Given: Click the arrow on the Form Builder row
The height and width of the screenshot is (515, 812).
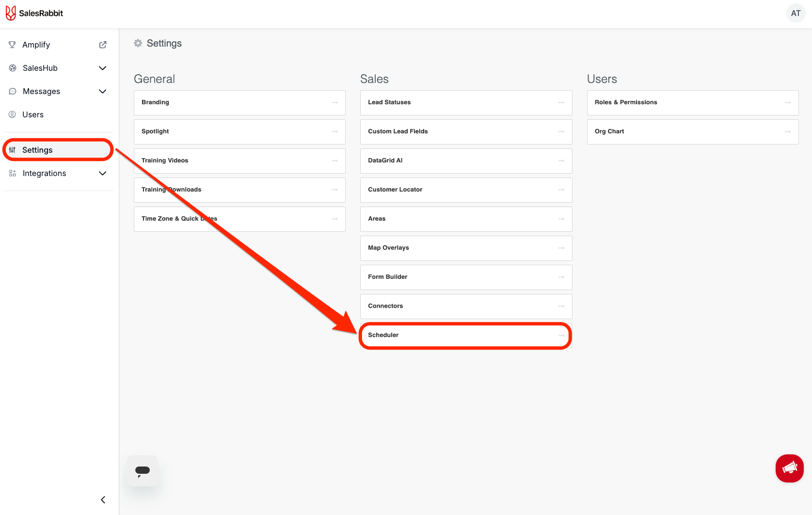Looking at the screenshot, I should pos(561,277).
